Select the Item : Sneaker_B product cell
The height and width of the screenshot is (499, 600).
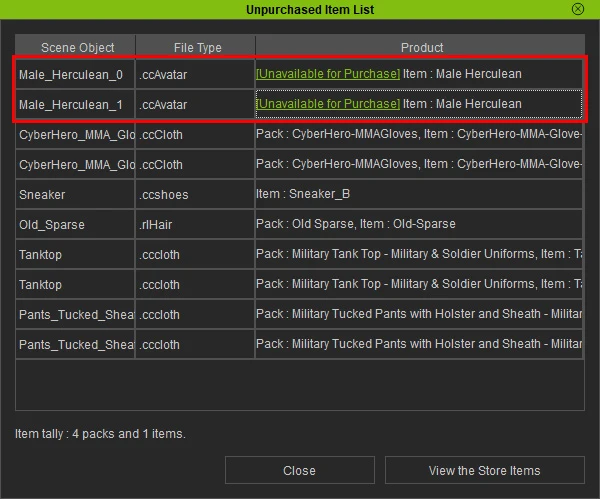(419, 194)
